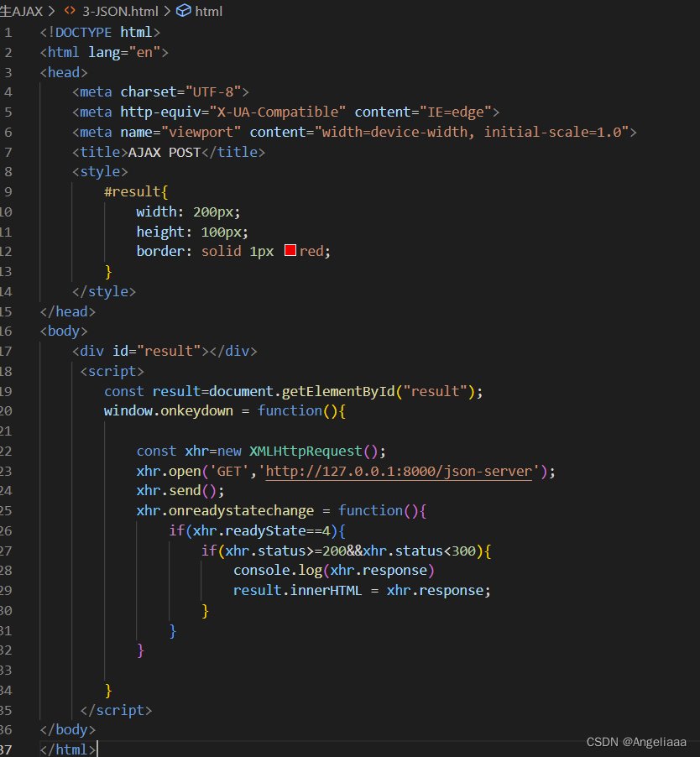Click line number 23 in gutter

tap(6, 471)
